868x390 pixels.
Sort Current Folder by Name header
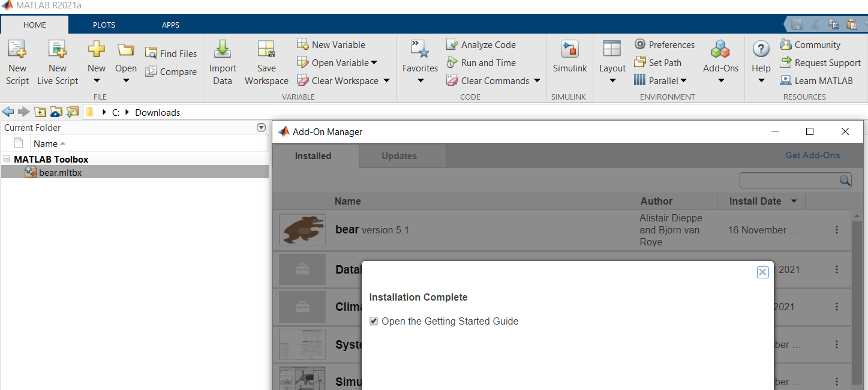tap(49, 143)
